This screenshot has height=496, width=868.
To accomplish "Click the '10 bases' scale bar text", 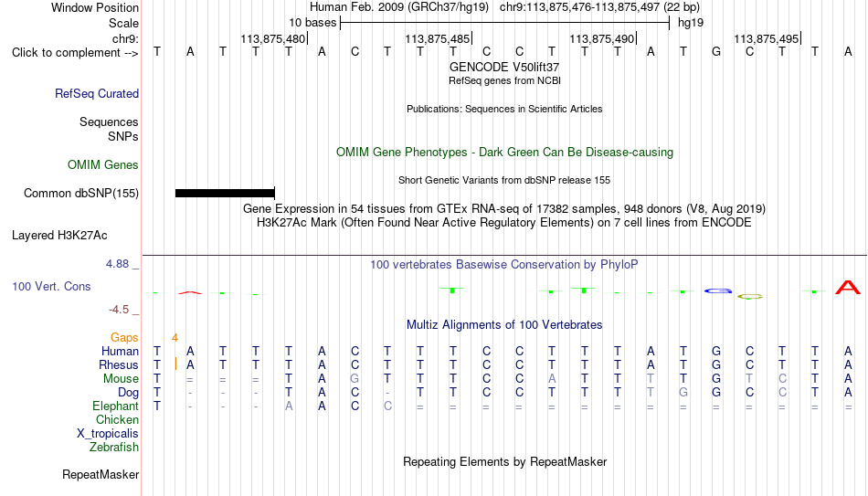I will coord(312,23).
